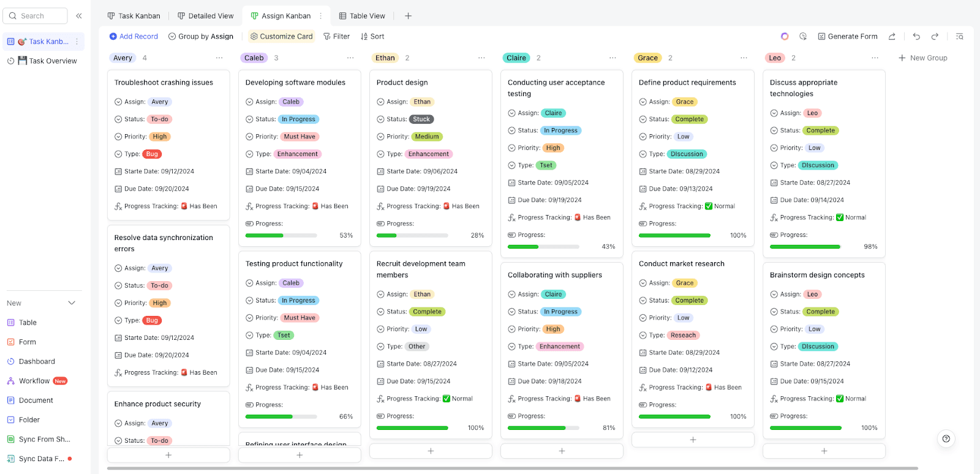The width and height of the screenshot is (980, 474).
Task: Click Generate Form button
Action: click(848, 37)
